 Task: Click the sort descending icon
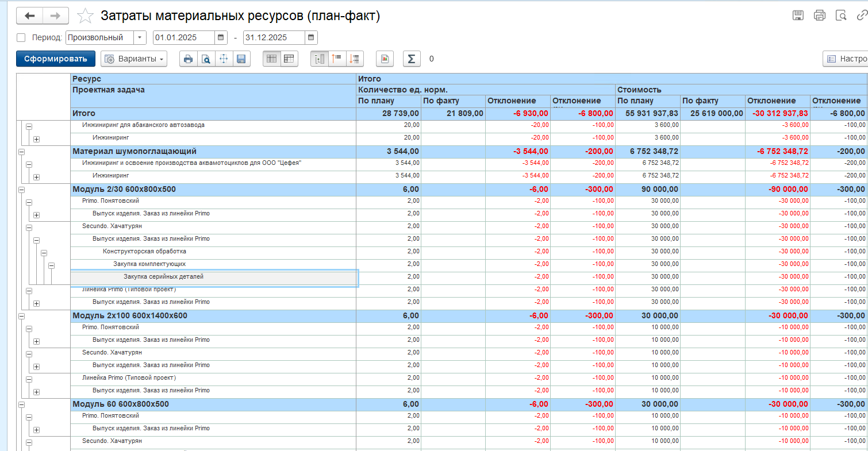click(x=355, y=59)
